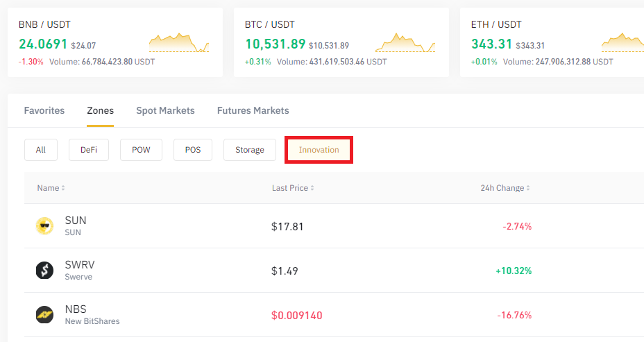This screenshot has width=644, height=342.
Task: Click the -2.74% change value
Action: [517, 226]
